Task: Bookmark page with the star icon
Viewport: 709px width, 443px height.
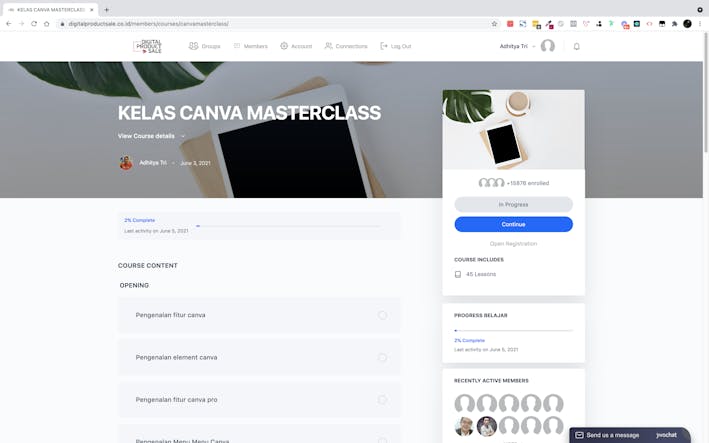Action: pos(494,23)
